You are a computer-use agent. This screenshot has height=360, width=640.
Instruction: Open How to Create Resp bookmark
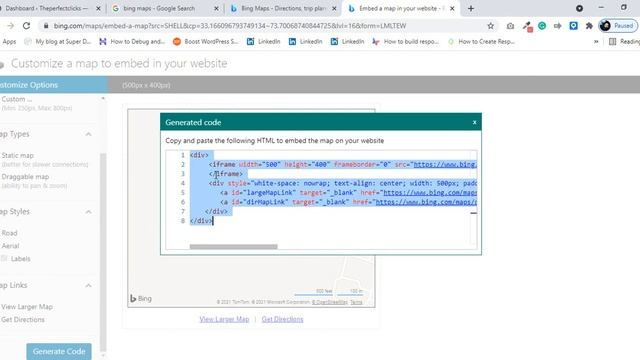(481, 41)
